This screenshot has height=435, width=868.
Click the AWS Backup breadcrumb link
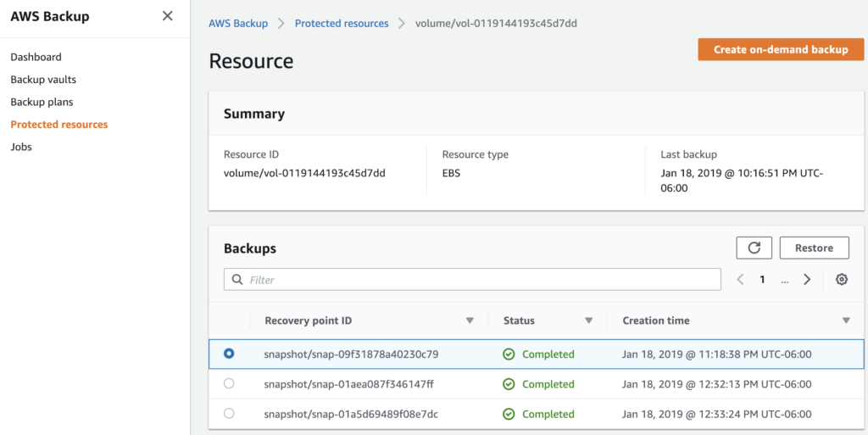pos(238,24)
